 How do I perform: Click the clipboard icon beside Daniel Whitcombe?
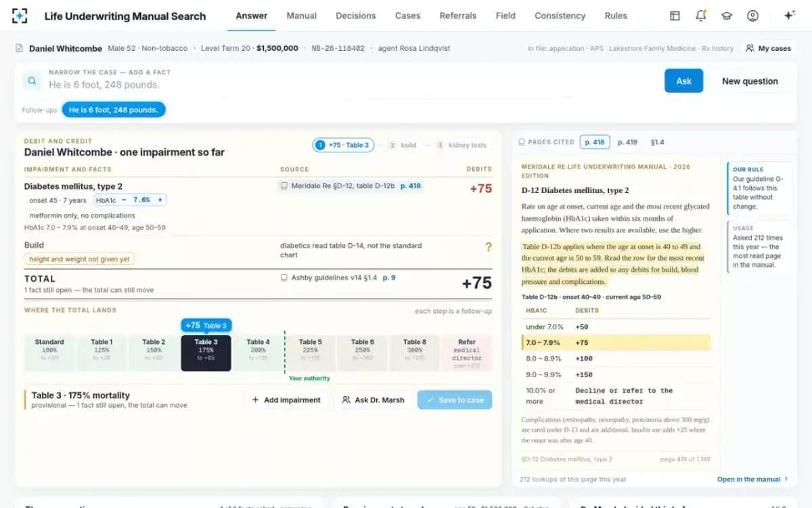20,48
